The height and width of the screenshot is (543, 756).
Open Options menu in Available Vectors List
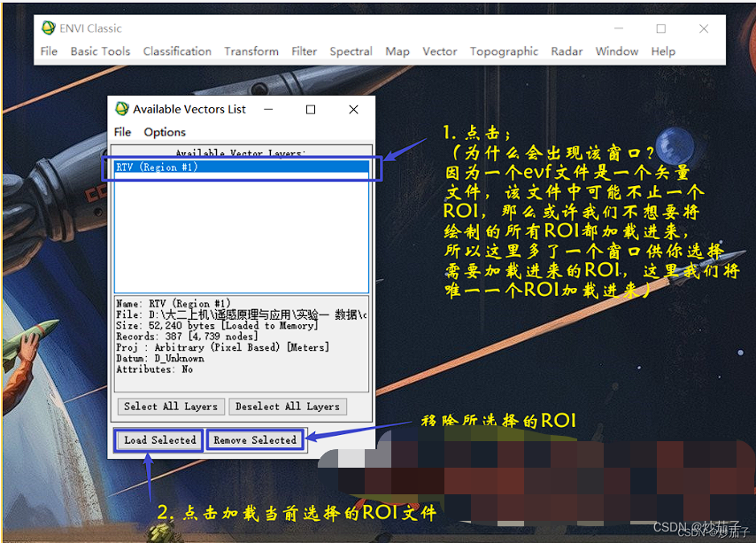click(x=165, y=132)
